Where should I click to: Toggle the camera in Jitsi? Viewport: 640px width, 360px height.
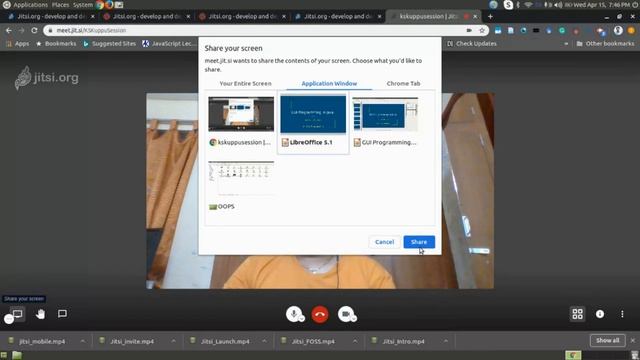pyautogui.click(x=346, y=314)
